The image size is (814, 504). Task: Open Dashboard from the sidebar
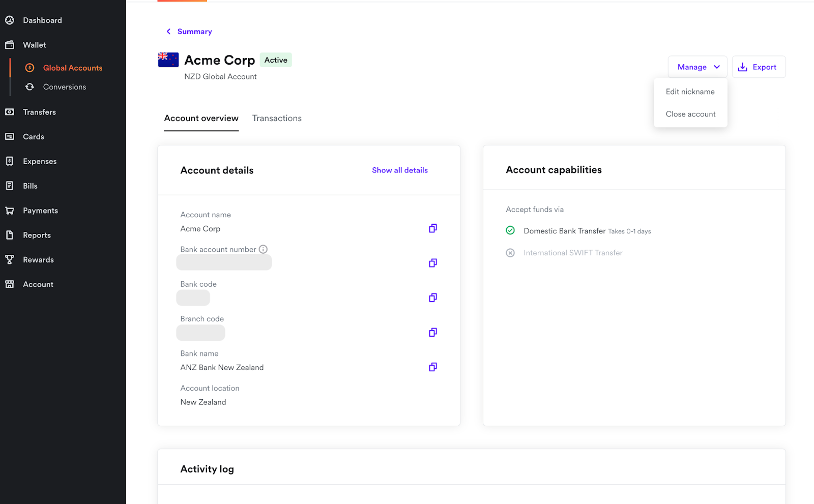pyautogui.click(x=42, y=20)
